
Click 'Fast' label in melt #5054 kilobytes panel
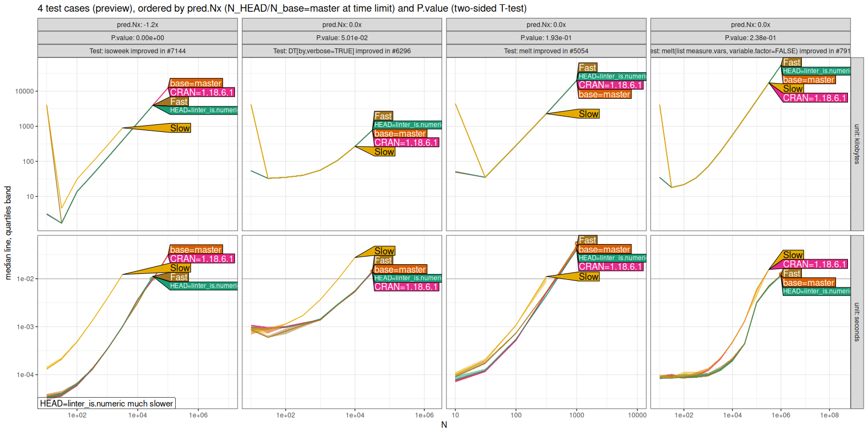pos(588,68)
